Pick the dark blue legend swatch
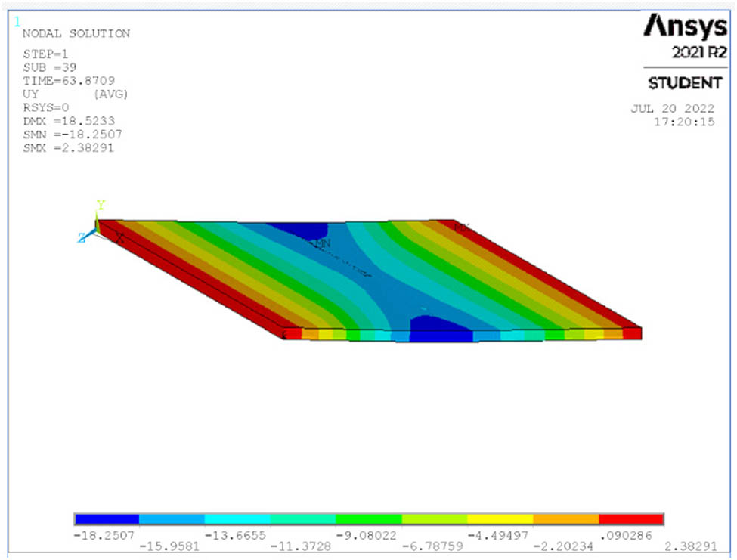Viewport: 737px width, 560px height. pos(107,519)
